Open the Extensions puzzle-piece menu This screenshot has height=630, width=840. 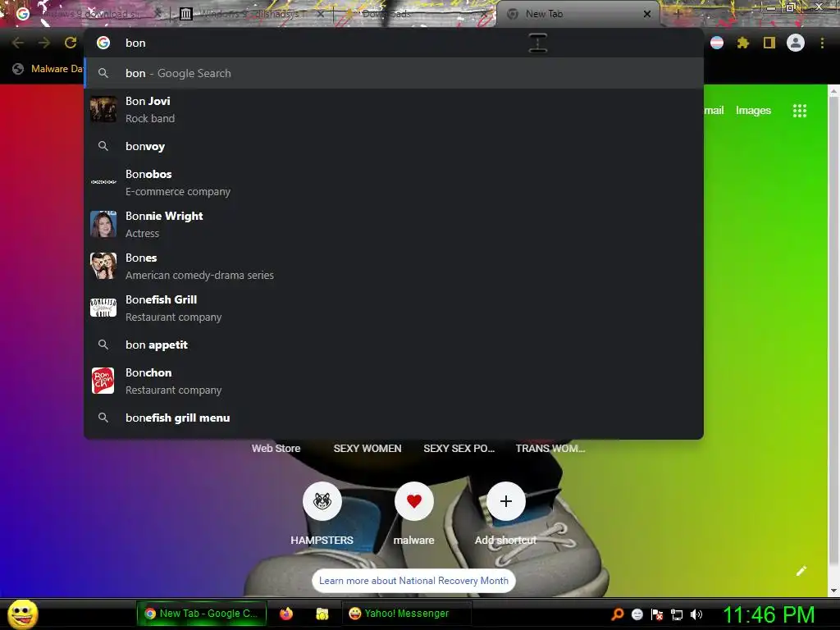tap(743, 43)
